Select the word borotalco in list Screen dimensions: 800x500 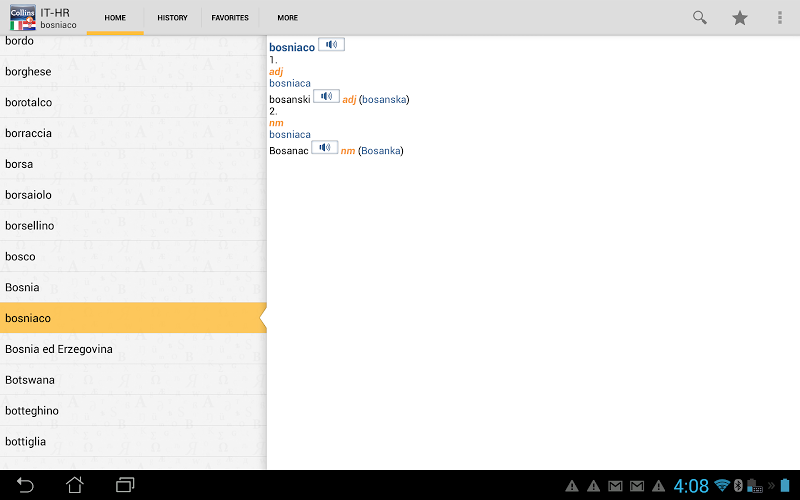[x=133, y=103]
